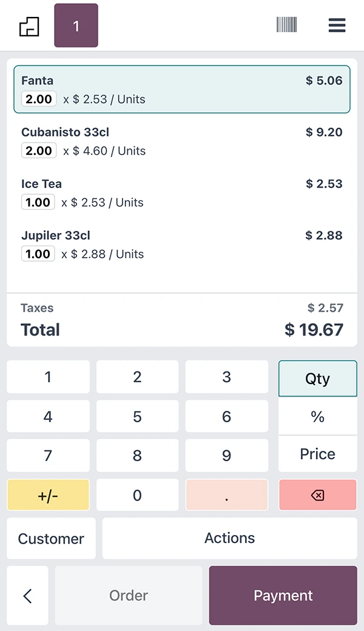Screen dimensions: 364x631
Task: Go back using the chevron arrow
Action: (27, 596)
